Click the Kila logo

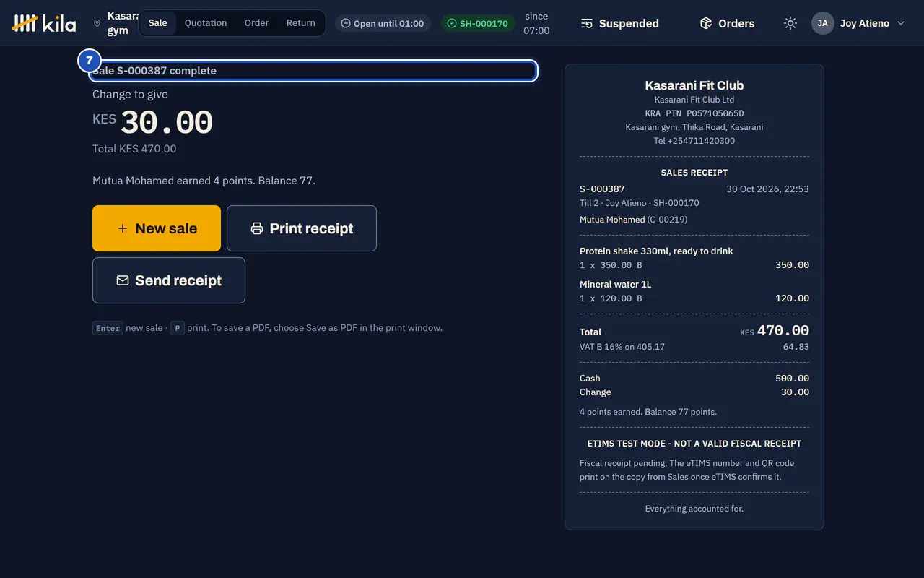click(x=44, y=23)
